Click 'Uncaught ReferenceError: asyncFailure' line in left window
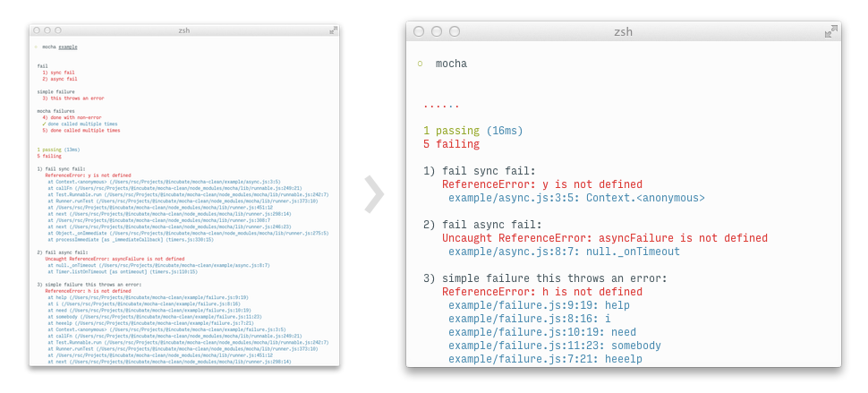 (x=115, y=259)
